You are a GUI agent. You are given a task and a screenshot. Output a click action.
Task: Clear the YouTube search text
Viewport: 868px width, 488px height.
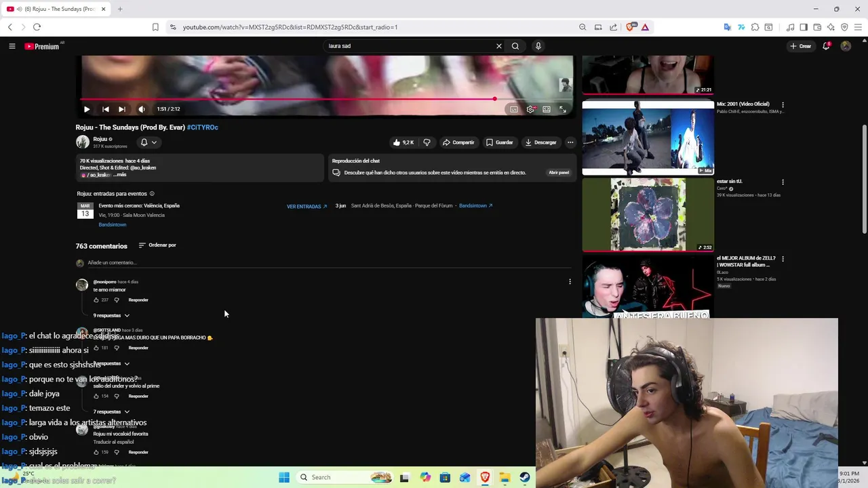tap(499, 46)
